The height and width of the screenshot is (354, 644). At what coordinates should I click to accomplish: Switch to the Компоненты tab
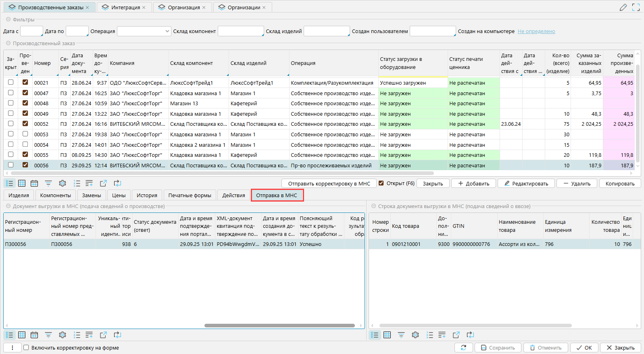[x=55, y=195]
